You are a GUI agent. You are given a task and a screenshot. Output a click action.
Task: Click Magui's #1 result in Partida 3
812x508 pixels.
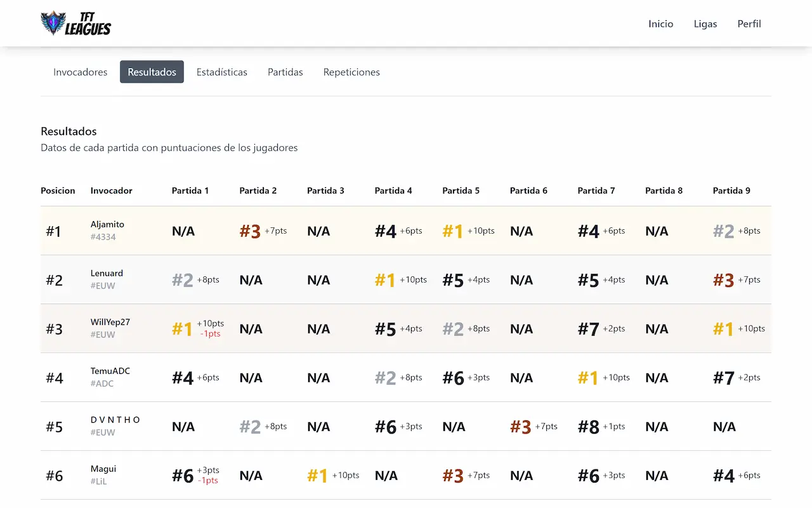click(x=317, y=474)
